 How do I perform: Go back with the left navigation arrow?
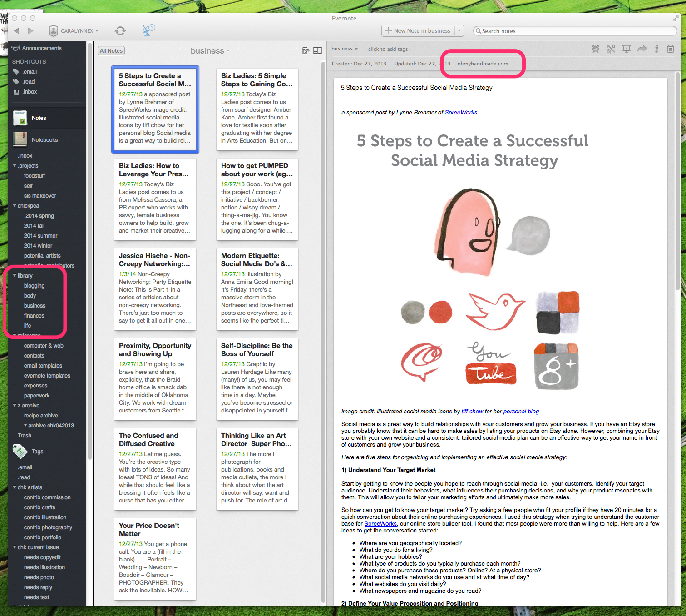click(17, 31)
